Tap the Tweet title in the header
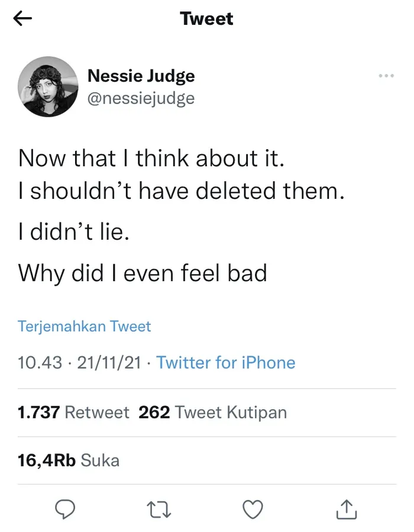 tap(206, 18)
